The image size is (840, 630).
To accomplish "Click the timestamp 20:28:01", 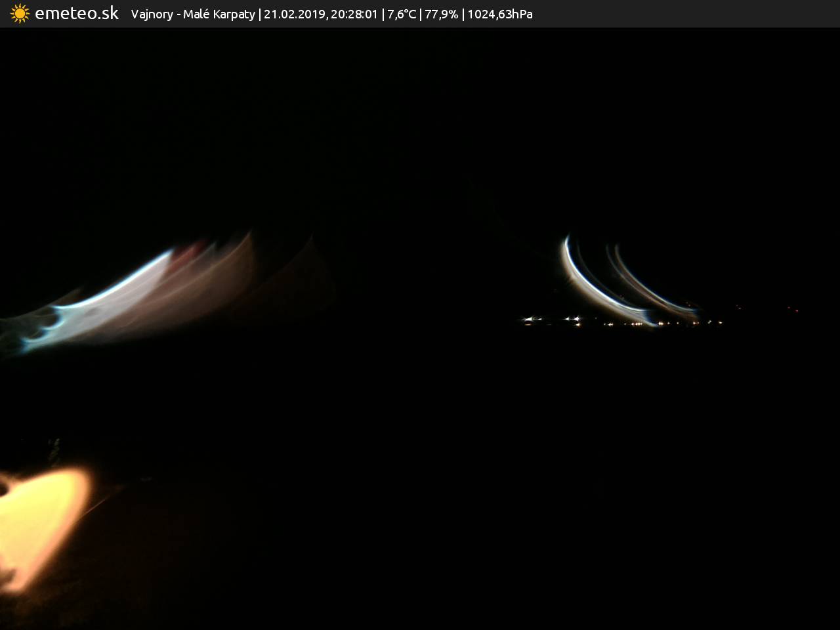I will click(354, 14).
